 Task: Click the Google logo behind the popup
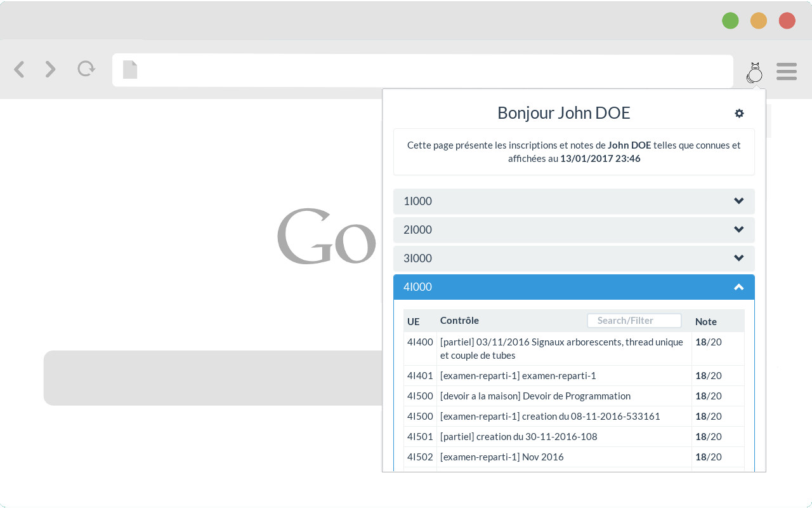327,236
